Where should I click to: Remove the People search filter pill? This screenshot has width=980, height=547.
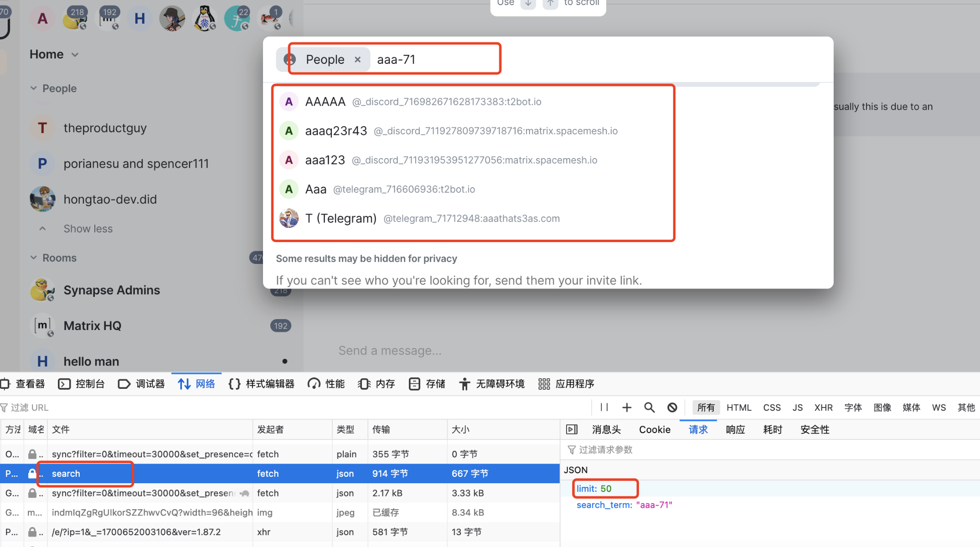click(x=357, y=59)
